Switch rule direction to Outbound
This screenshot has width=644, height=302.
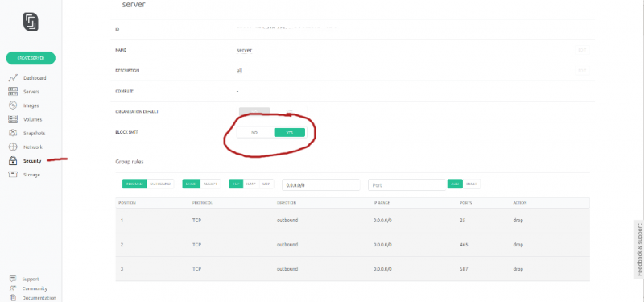(x=160, y=184)
